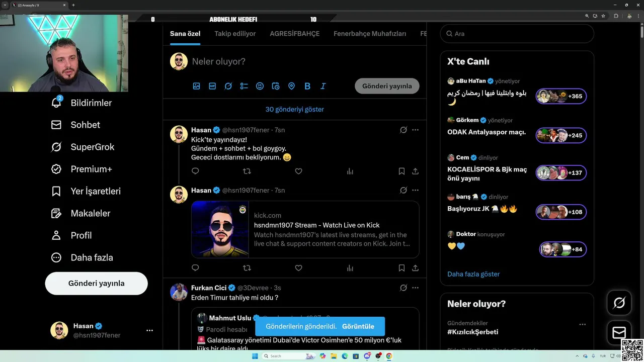Open Sohbet messages in sidebar
Image resolution: width=644 pixels, height=362 pixels.
click(x=75, y=125)
